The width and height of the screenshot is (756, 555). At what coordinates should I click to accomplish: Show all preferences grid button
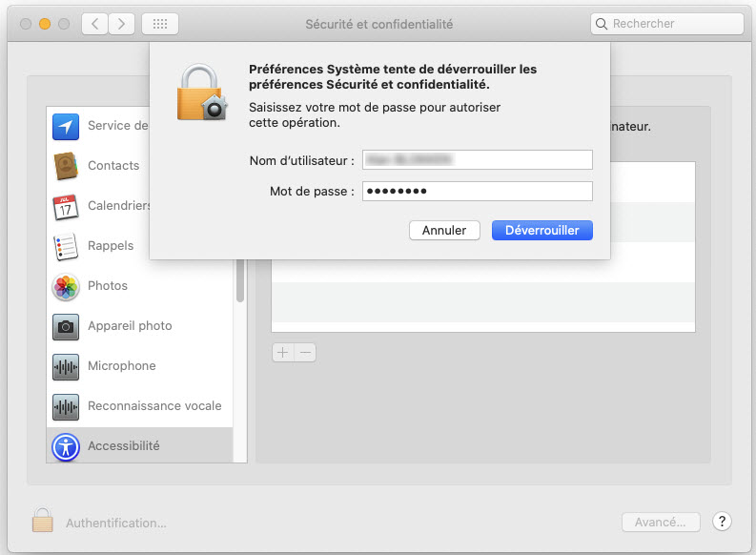tap(159, 24)
